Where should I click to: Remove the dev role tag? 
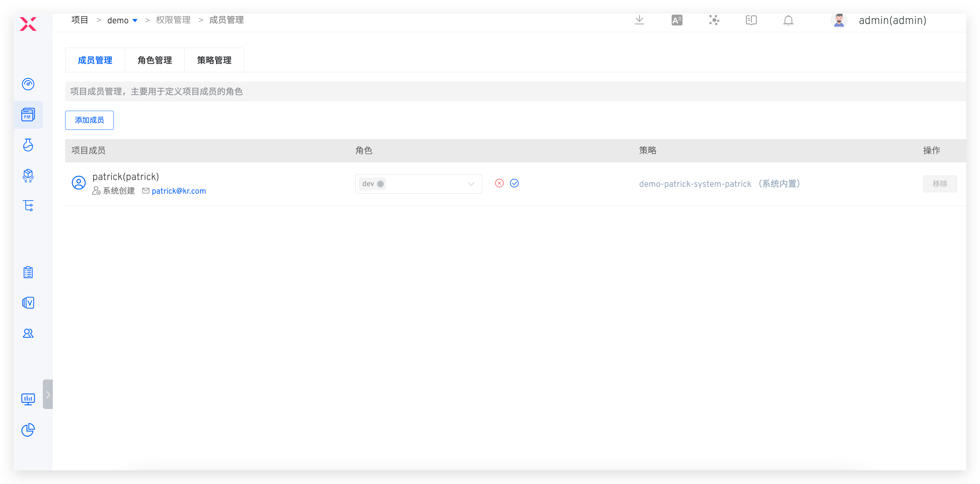point(380,184)
